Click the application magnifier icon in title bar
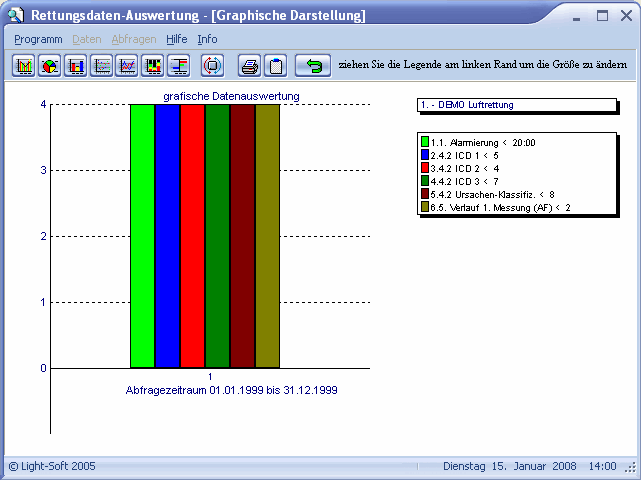Screen dimensions: 641x480 (x=16, y=15)
